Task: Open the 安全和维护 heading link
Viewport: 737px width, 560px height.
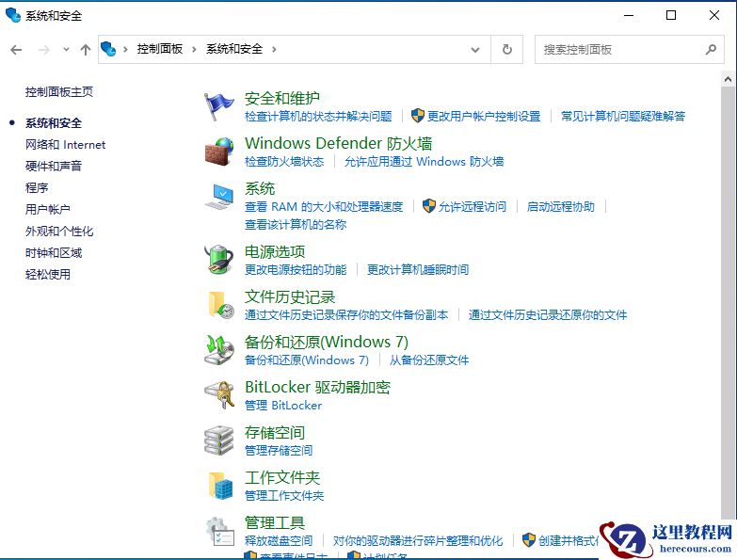Action: pos(282,98)
